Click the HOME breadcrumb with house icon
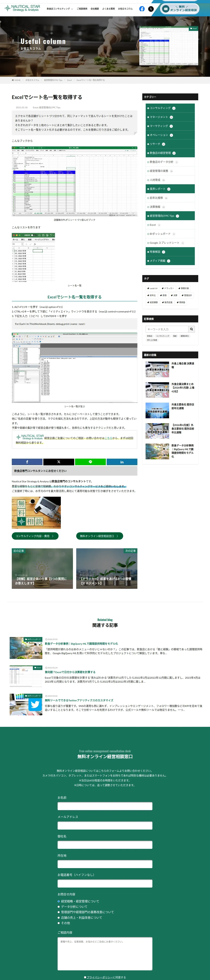 pos(16,80)
